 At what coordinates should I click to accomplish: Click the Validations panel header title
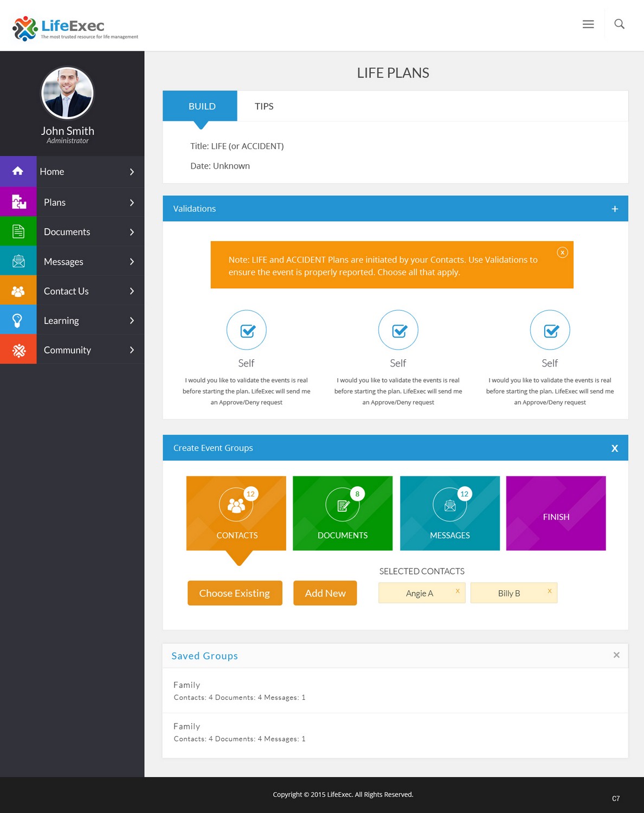[x=195, y=209]
